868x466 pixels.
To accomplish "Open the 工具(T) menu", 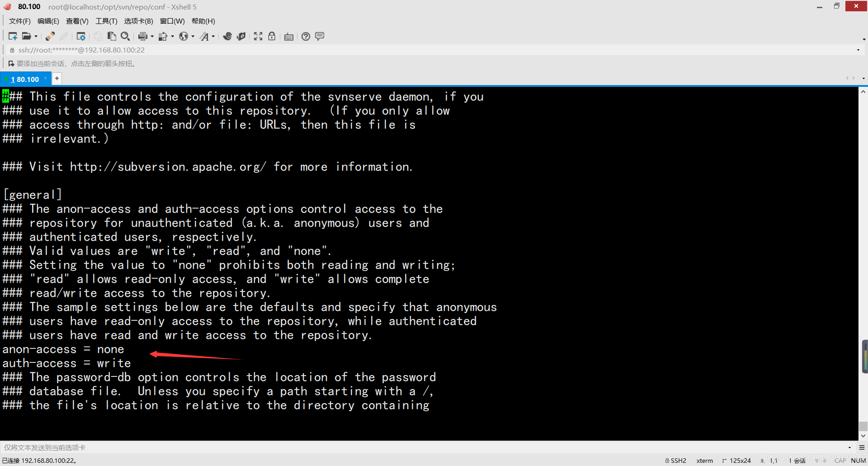I will click(106, 21).
